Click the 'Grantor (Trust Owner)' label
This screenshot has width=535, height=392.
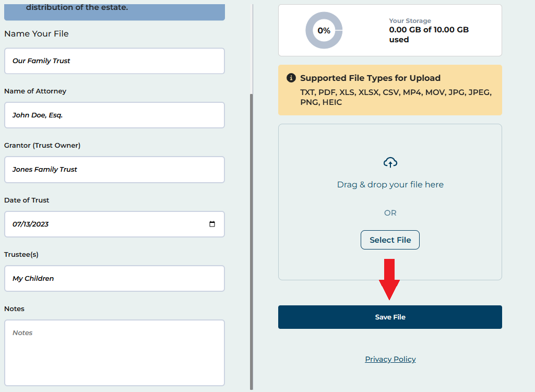click(x=42, y=145)
